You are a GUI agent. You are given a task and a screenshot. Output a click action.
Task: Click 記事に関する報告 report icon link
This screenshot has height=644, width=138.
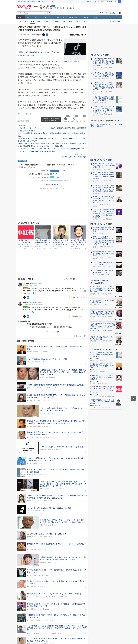pos(24,121)
